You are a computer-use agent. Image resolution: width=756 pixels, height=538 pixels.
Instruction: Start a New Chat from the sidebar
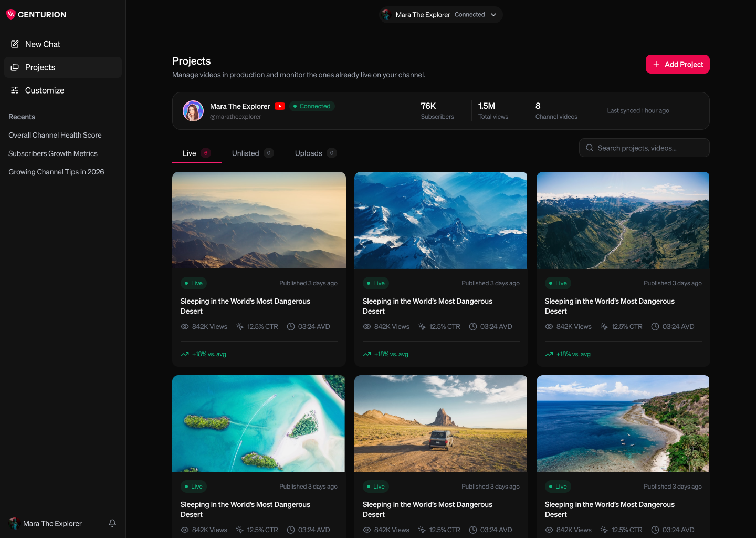(63, 44)
